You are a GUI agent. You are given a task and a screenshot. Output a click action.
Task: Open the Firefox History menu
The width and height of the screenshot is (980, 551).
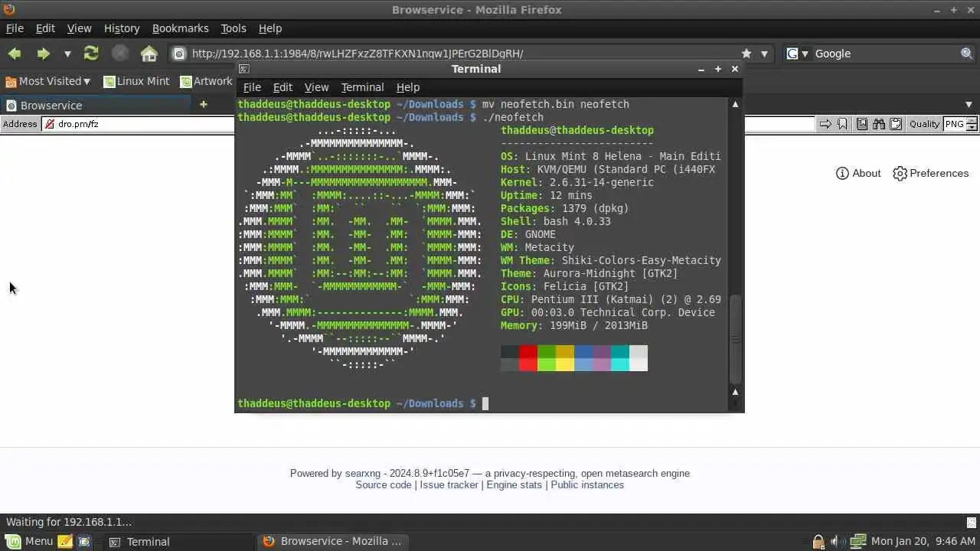(121, 28)
